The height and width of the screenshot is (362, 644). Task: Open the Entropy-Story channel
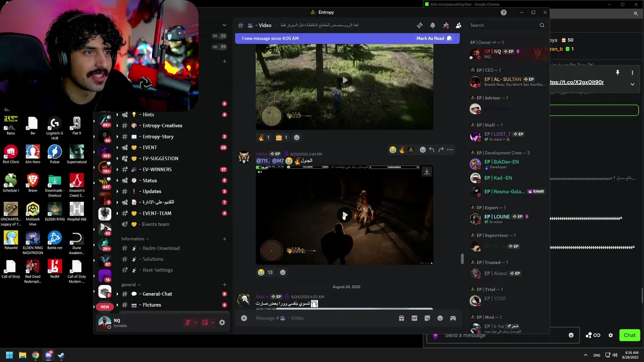point(174,137)
